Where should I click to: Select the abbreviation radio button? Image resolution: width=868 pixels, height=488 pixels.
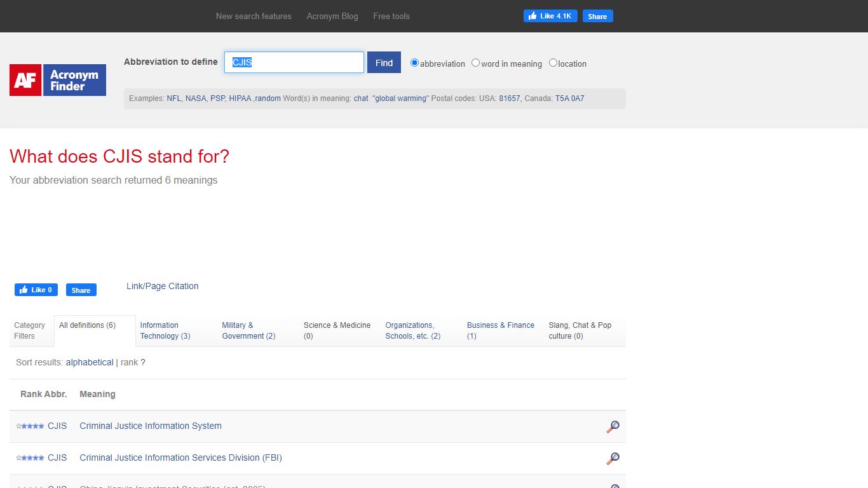pos(414,63)
